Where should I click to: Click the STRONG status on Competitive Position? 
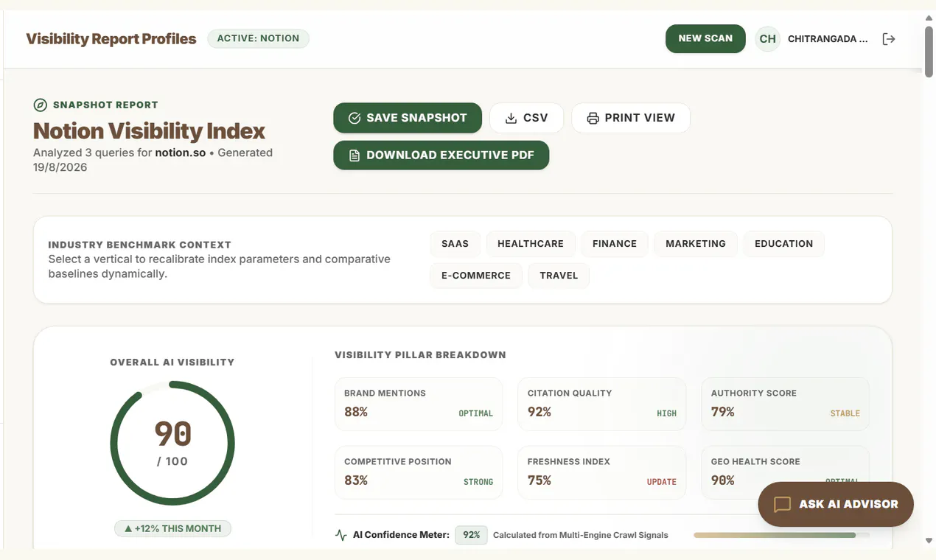coord(478,482)
